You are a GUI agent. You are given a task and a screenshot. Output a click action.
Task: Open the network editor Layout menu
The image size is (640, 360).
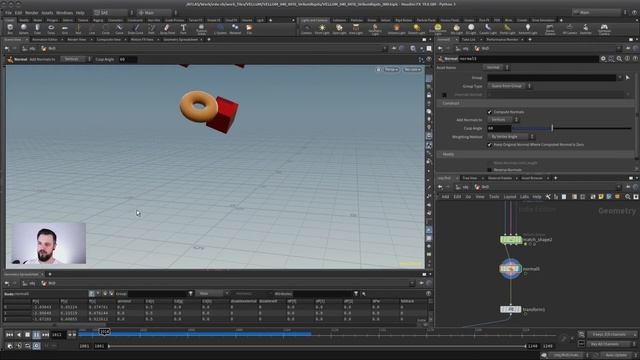(510, 197)
